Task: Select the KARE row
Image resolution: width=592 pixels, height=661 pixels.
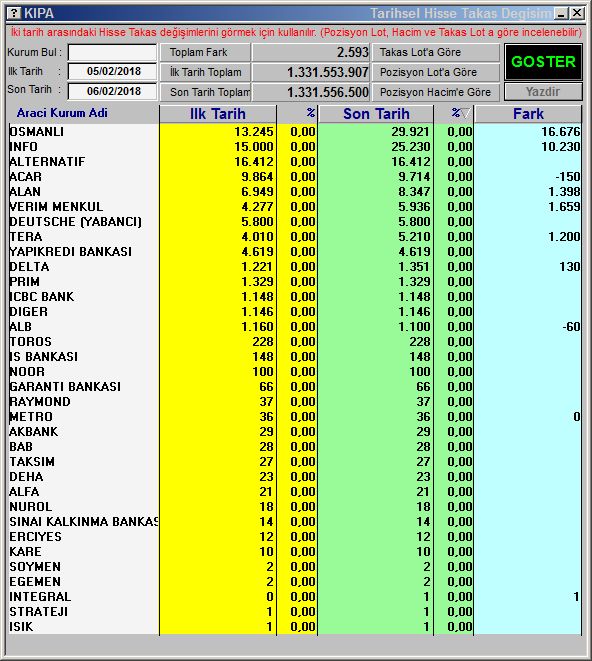Action: 295,552
